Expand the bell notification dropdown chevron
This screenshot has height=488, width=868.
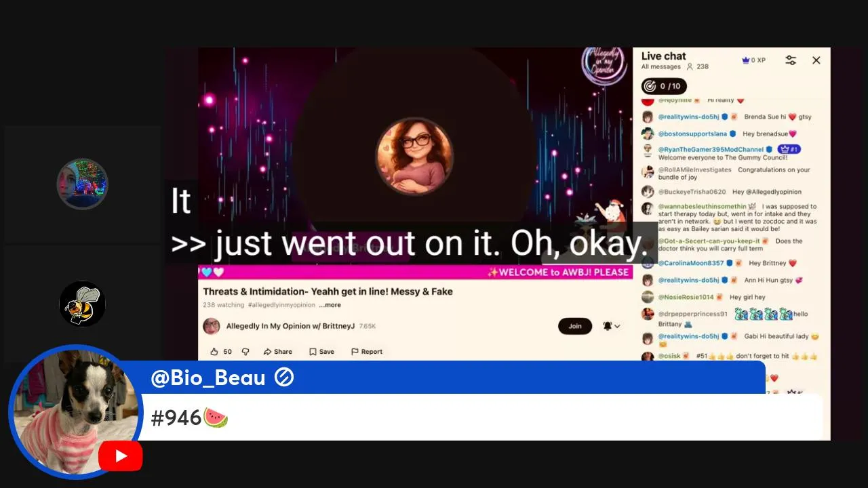pyautogui.click(x=617, y=326)
